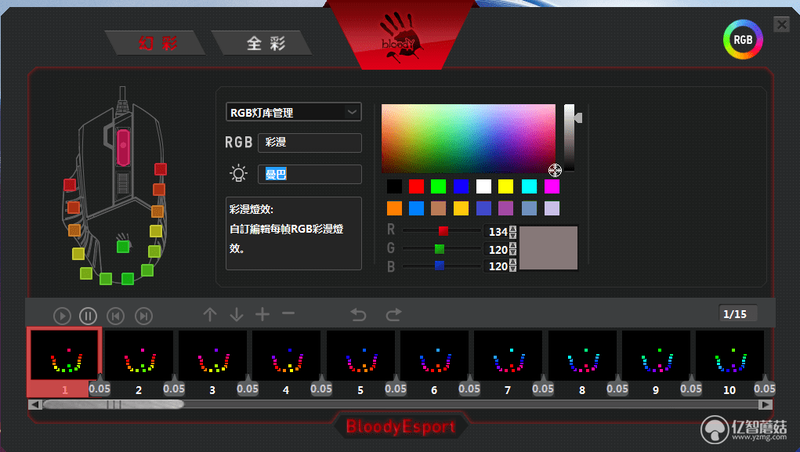Screen dimensions: 800x452
Task: Choose the purple color swatch
Action: pyautogui.click(x=506, y=208)
